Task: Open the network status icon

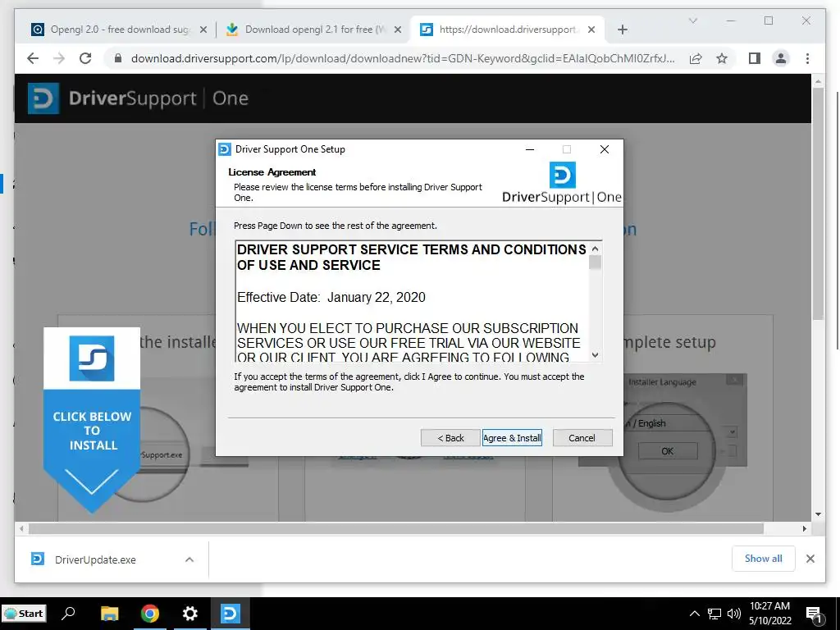Action: (x=714, y=614)
